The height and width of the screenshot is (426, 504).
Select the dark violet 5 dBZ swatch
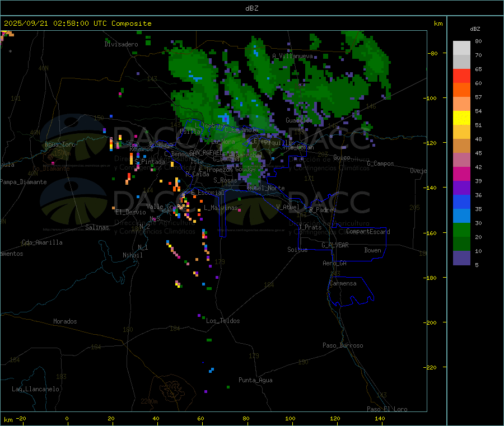tap(461, 258)
